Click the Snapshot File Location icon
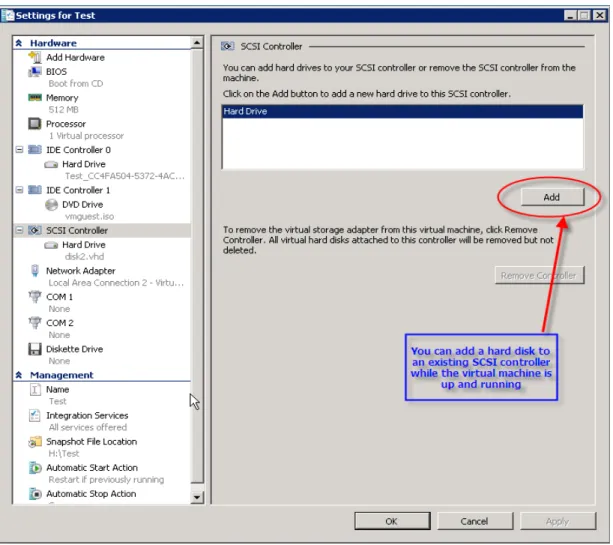613x545 pixels. point(35,442)
